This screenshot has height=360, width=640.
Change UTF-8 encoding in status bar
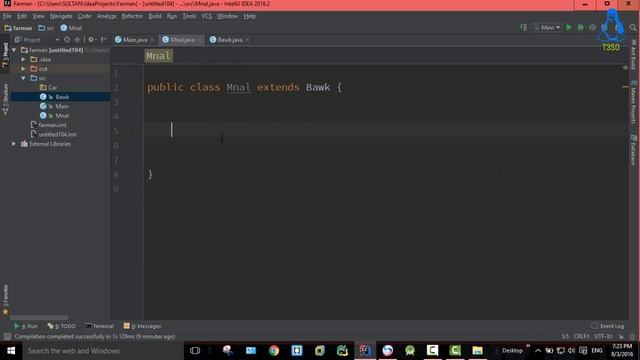pos(603,336)
